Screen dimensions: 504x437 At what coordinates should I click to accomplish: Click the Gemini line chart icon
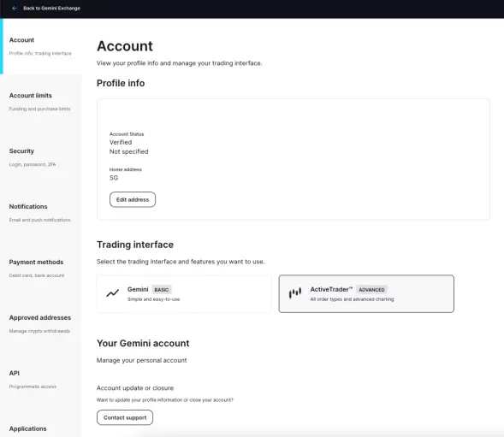[112, 293]
